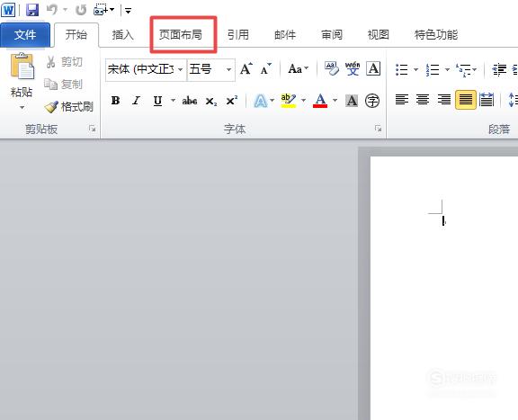Toggle Italic formatting

136,101
